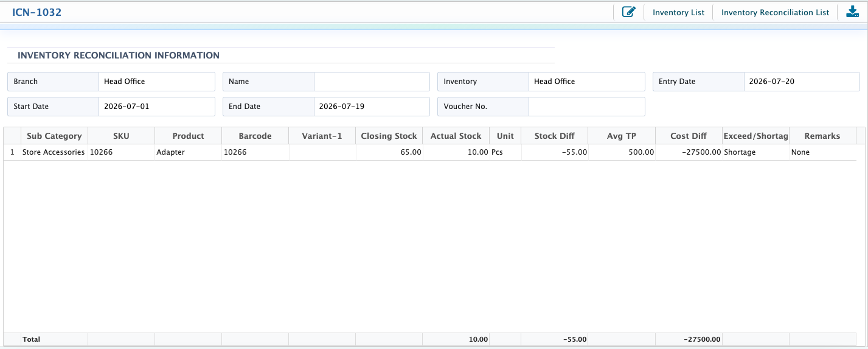Click the Exceed/Shortage column header

pyautogui.click(x=755, y=136)
